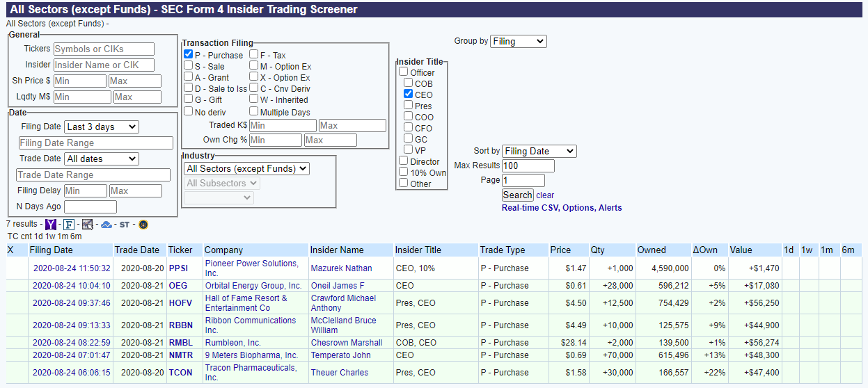Viewport: 868px width, 388px height.
Task: Enable the F - Tax checkbox
Action: click(x=253, y=54)
